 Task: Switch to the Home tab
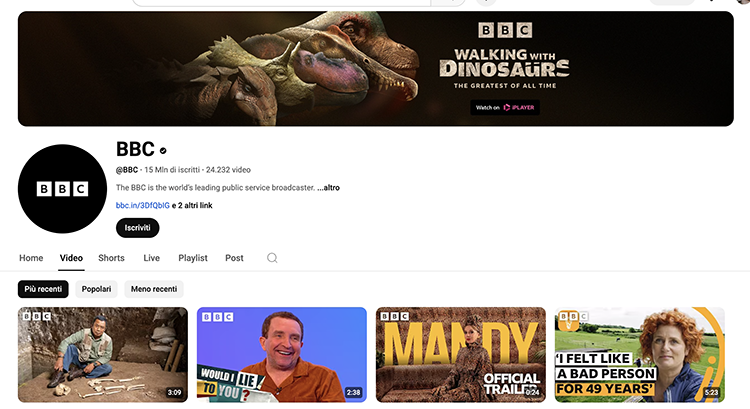coord(31,258)
